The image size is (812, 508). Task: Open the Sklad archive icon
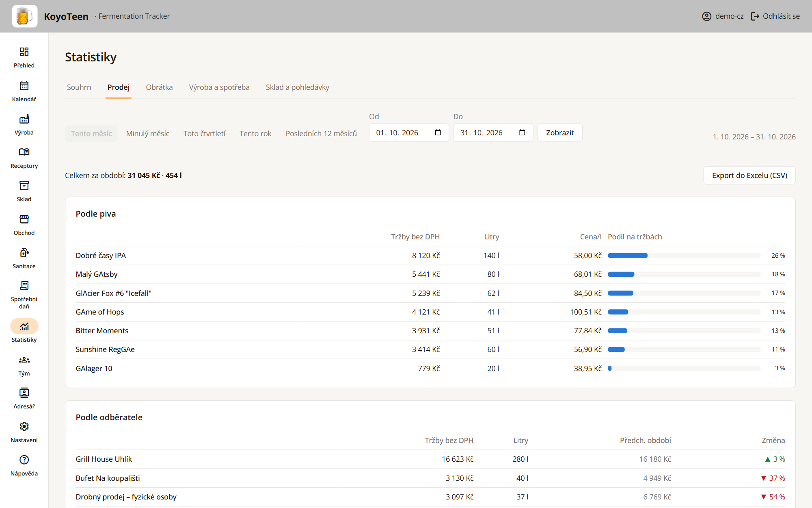click(x=24, y=186)
